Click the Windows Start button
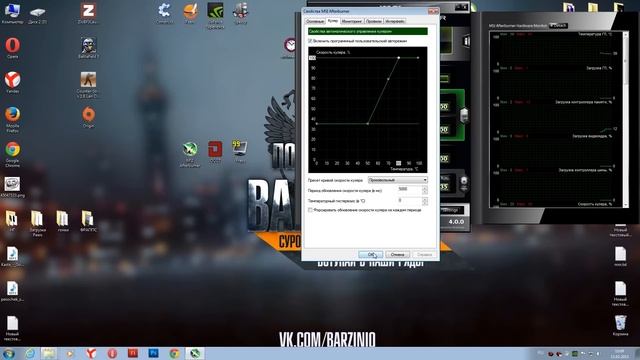The width and height of the screenshot is (640, 360). click(x=9, y=353)
